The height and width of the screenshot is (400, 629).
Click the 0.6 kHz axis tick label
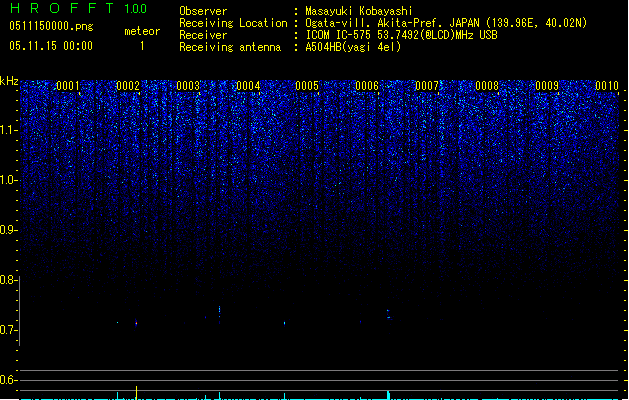[8, 380]
